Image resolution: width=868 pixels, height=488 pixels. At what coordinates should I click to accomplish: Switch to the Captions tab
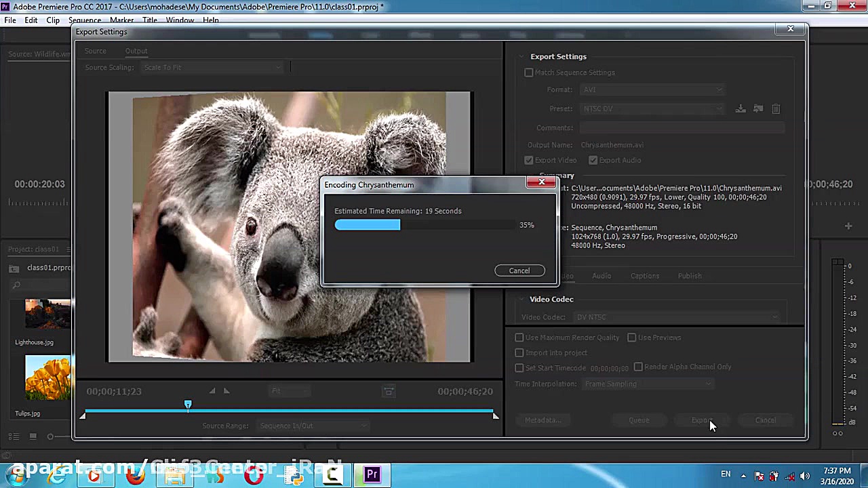644,276
